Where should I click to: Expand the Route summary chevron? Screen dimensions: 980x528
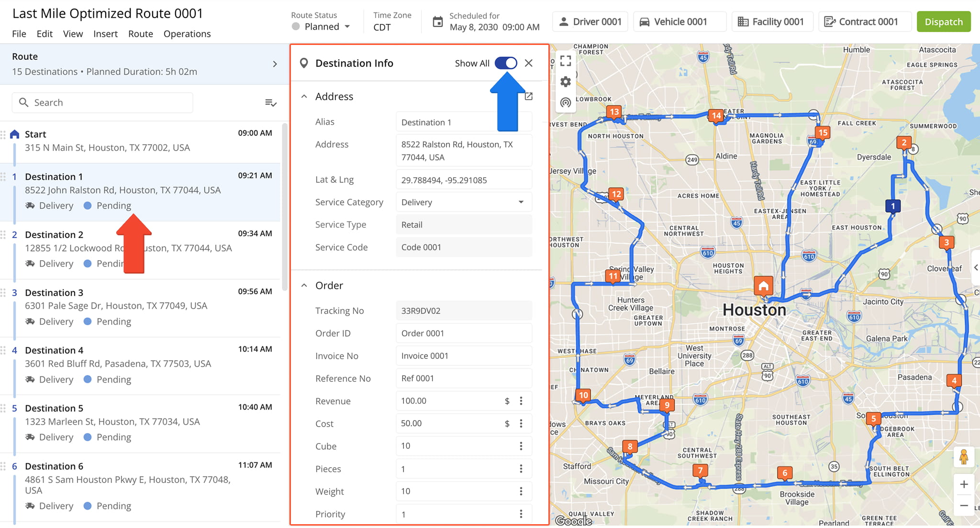(x=275, y=64)
